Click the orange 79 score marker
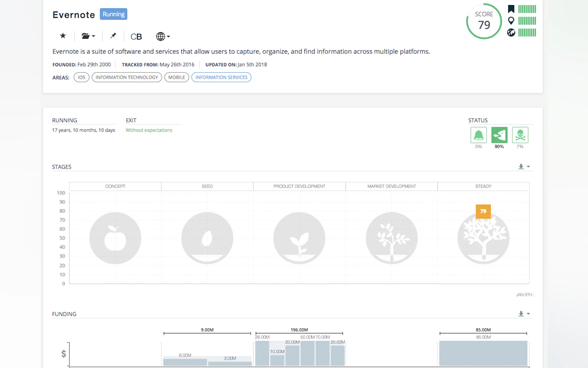 click(x=483, y=211)
